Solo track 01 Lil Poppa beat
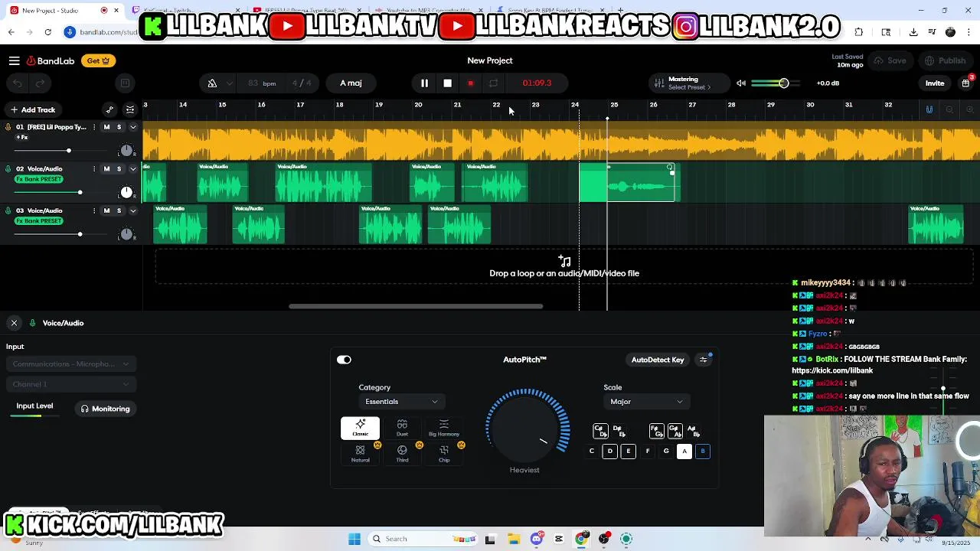 point(119,127)
